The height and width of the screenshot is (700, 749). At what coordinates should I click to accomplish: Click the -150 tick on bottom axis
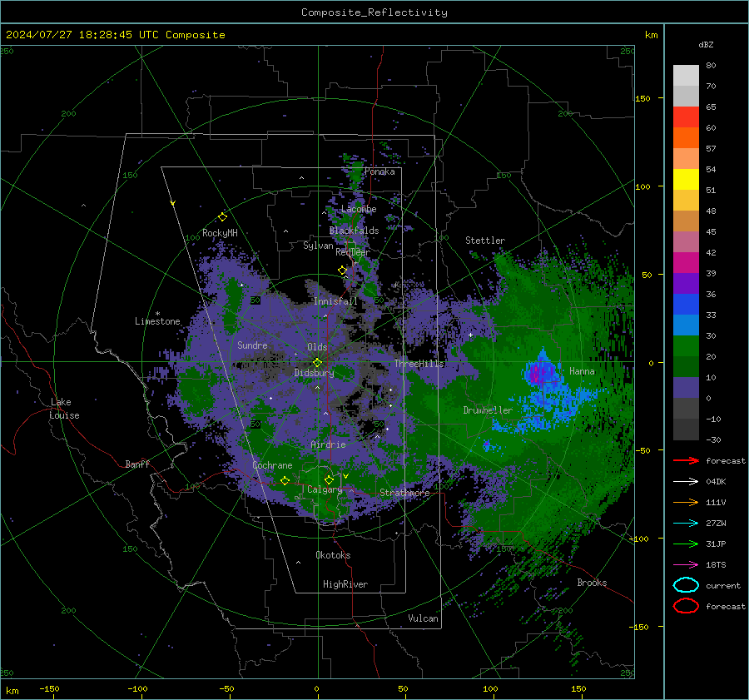(x=49, y=688)
